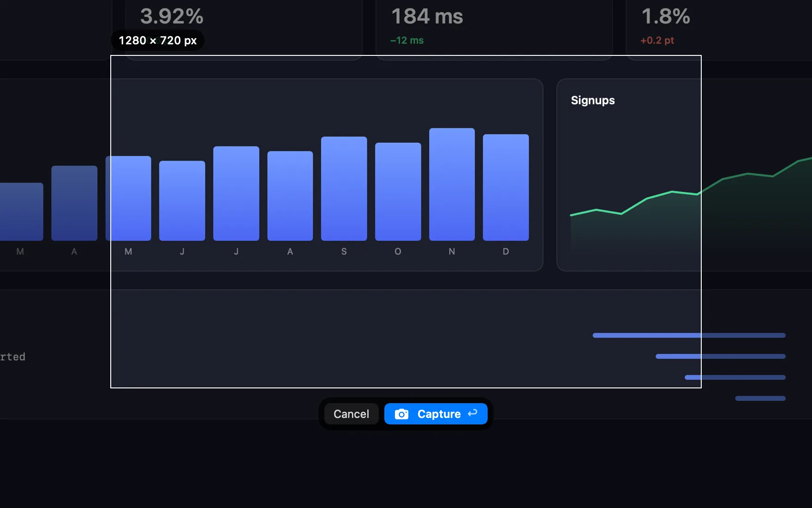812x508 pixels.
Task: Click the Cancel button
Action: [351, 414]
